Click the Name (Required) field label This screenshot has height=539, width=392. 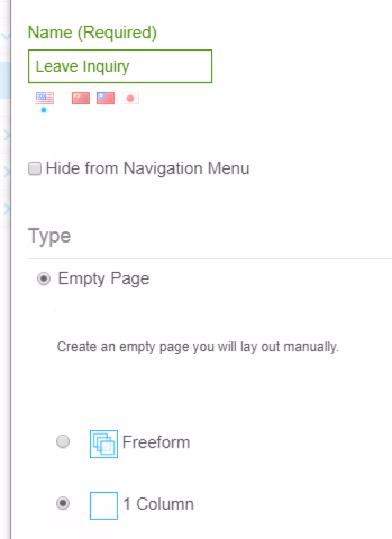93,33
